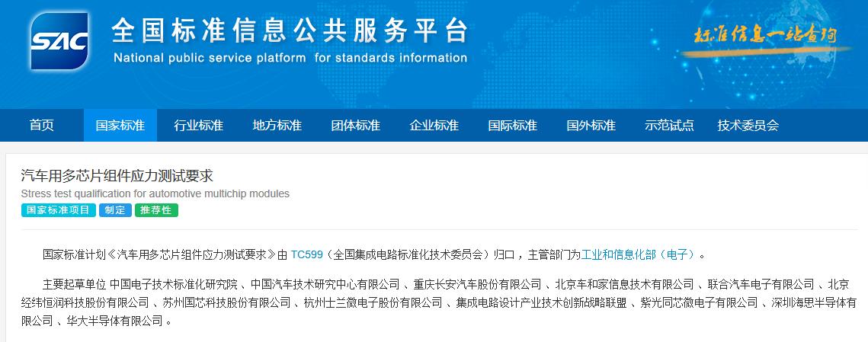
Task: Click the heading 汽车用多芯片组件应力测试要求
Action: 117,176
